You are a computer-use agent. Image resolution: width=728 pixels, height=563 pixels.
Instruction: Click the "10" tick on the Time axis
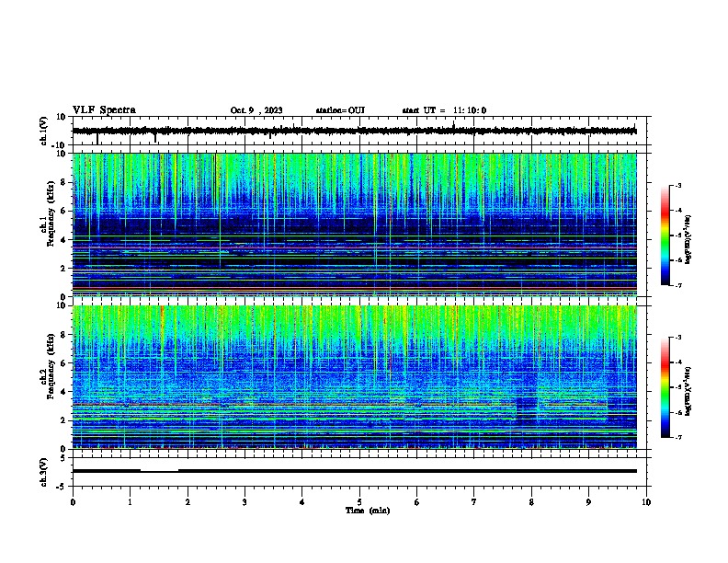(x=646, y=502)
